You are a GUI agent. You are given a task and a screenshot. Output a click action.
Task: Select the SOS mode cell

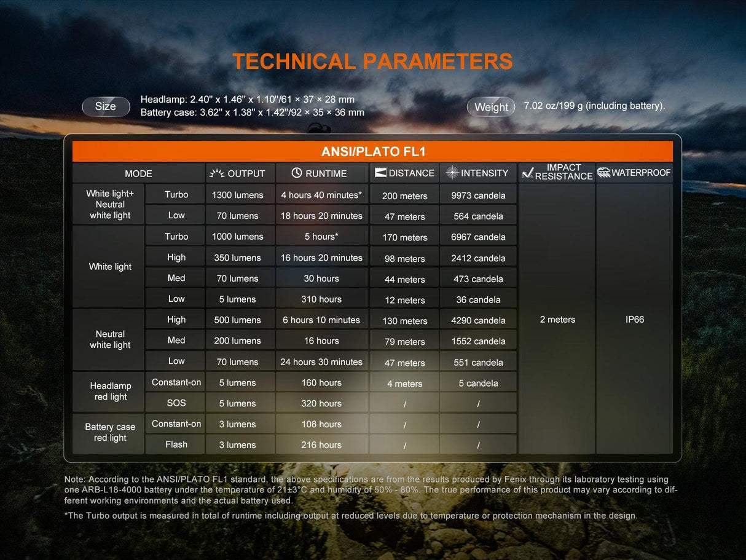coord(176,403)
